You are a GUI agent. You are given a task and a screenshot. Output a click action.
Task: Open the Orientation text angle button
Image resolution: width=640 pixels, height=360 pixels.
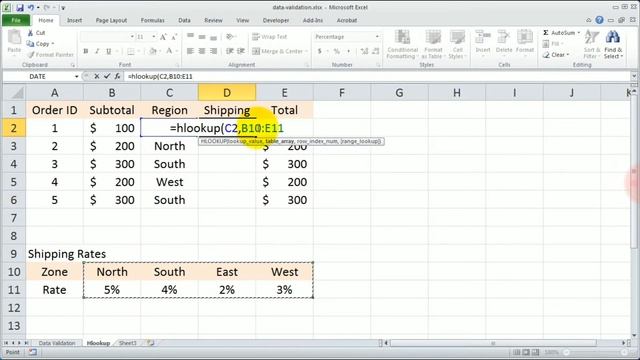point(231,37)
